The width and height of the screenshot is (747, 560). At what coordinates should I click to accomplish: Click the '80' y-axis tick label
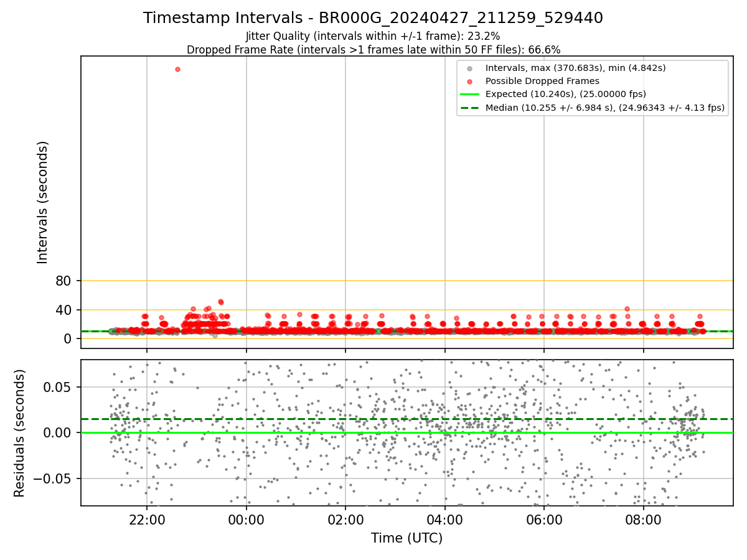pyautogui.click(x=64, y=281)
